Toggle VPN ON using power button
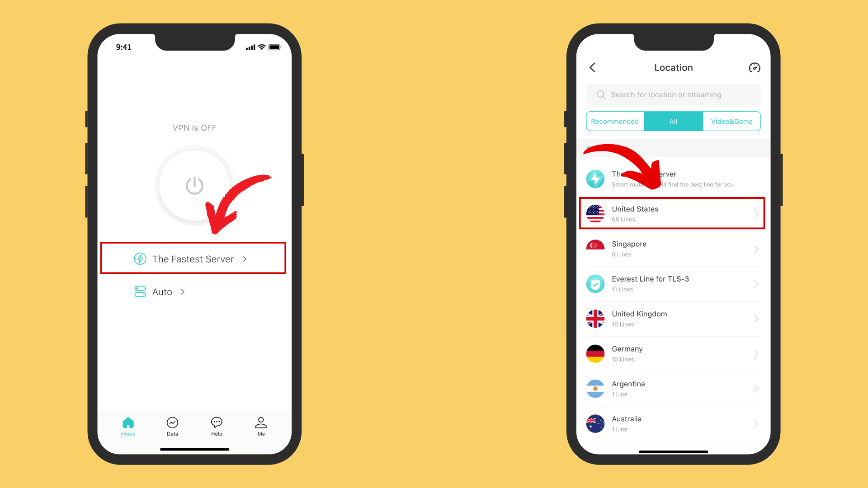The height and width of the screenshot is (488, 868). pos(194,185)
